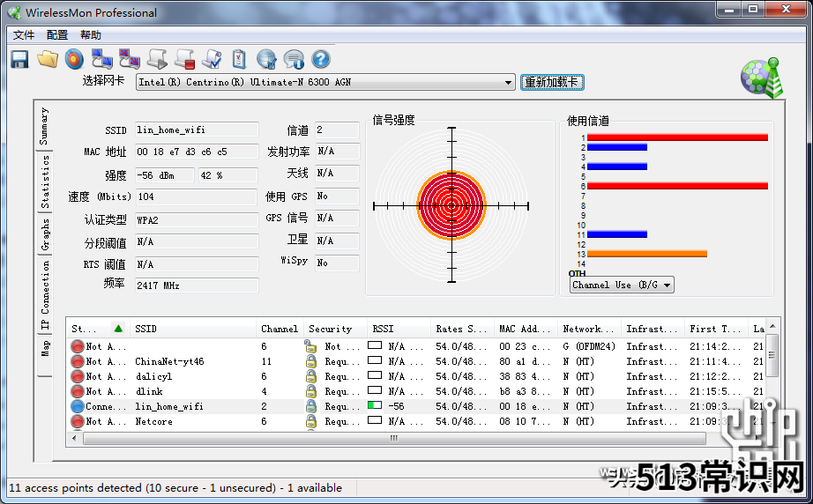Click the red status circle of ChinaNet-yt46
The height and width of the screenshot is (504, 813).
(78, 361)
